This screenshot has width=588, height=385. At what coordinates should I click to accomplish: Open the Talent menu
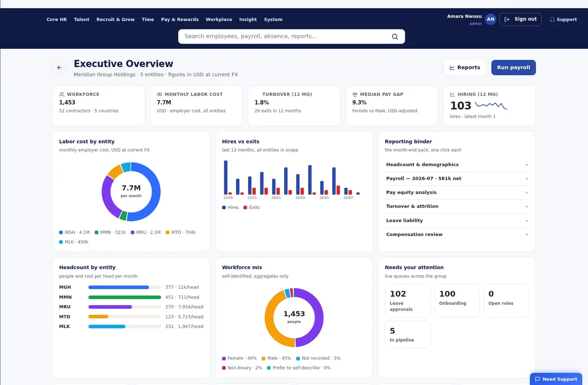pyautogui.click(x=81, y=20)
